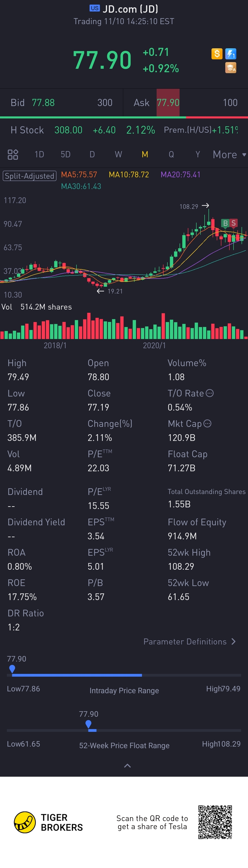The width and height of the screenshot is (248, 868).
Task: Toggle the Split-Adjusted chart option
Action: click(x=29, y=176)
